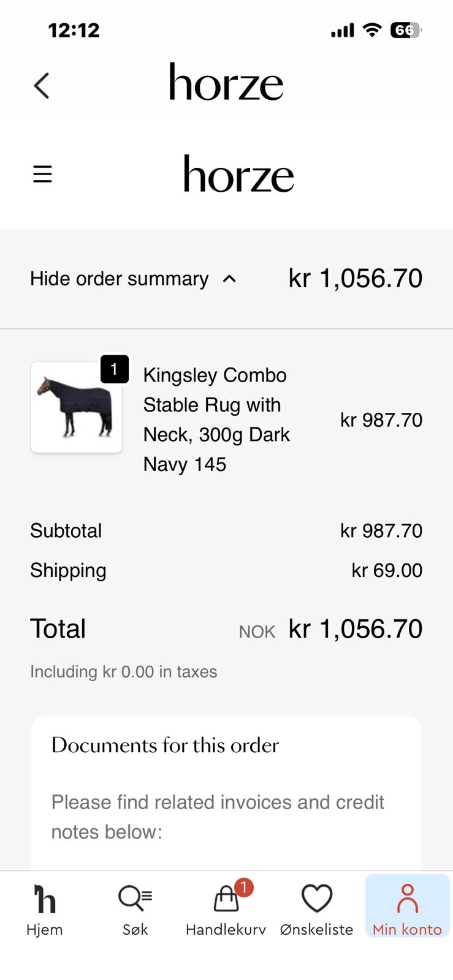
Task: Tap the horse rug product thumbnail
Action: tap(77, 407)
